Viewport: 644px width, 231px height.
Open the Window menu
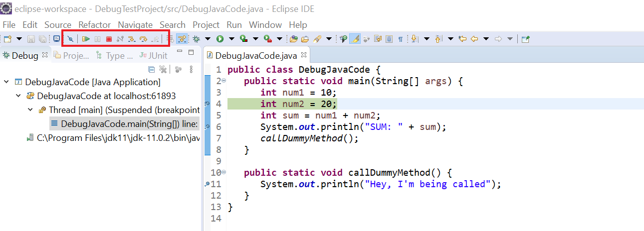pos(265,24)
